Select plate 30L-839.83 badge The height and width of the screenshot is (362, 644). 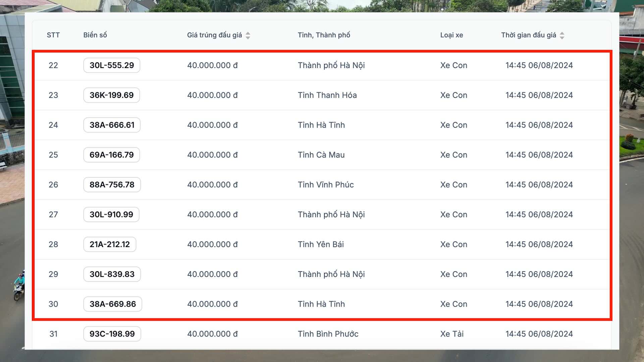pos(112,274)
